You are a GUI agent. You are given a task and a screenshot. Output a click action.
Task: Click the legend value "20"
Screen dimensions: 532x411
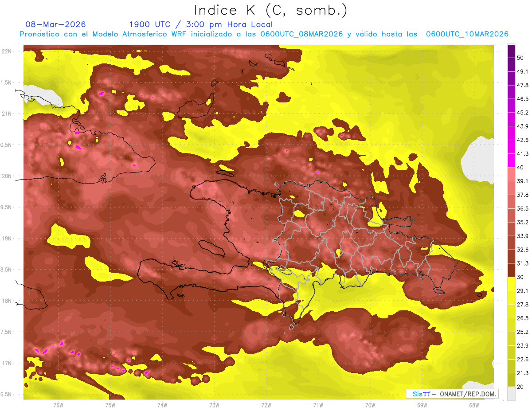pyautogui.click(x=521, y=387)
